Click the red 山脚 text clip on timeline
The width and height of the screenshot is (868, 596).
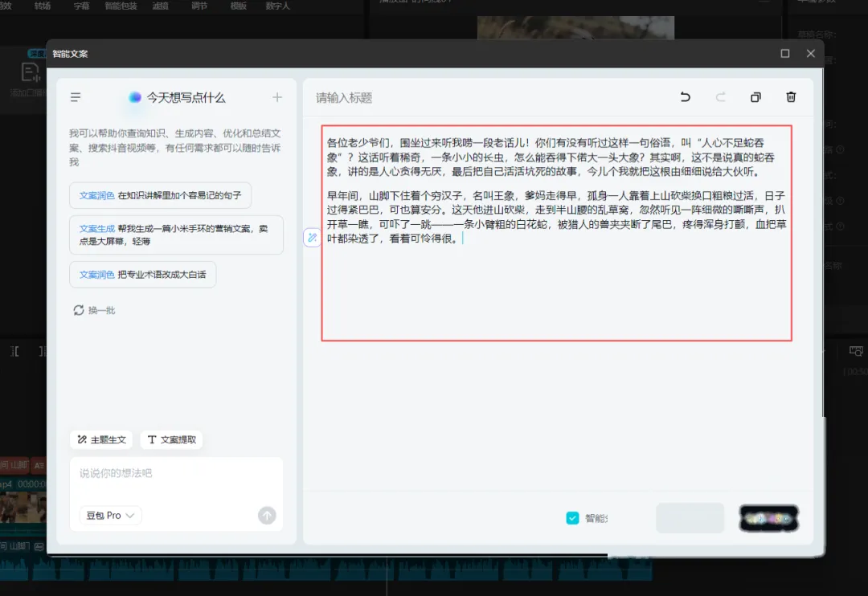coord(14,465)
